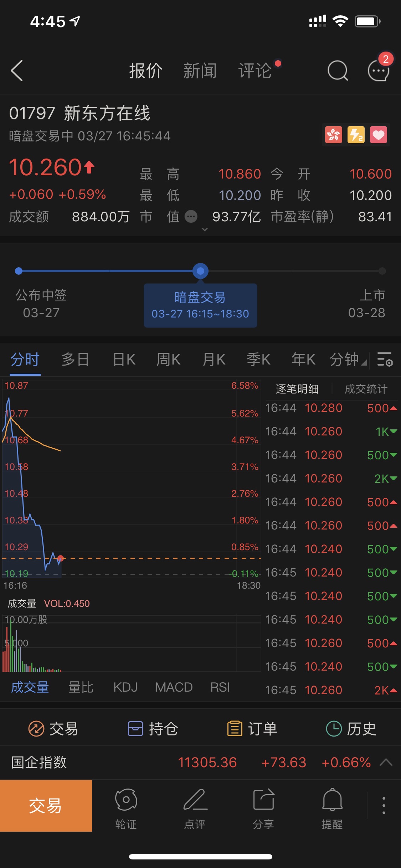
Task: Tap the current price 10.260
Action: click(x=46, y=167)
